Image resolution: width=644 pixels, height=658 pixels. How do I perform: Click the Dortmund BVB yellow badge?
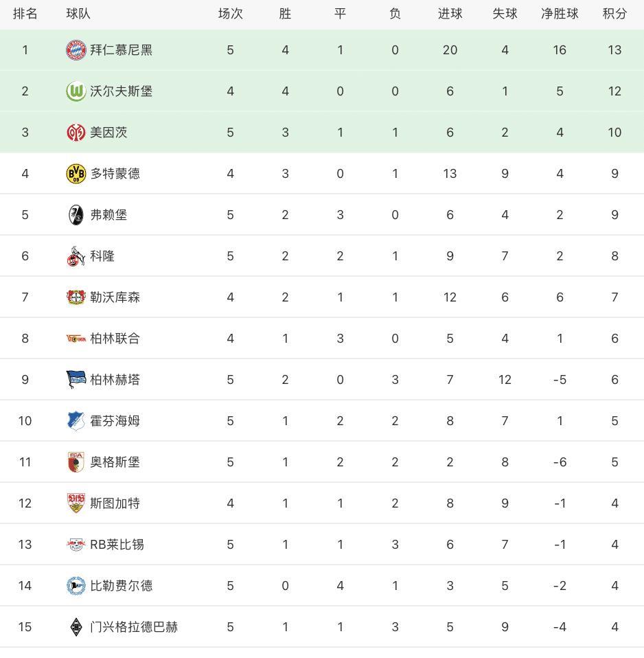pos(76,173)
